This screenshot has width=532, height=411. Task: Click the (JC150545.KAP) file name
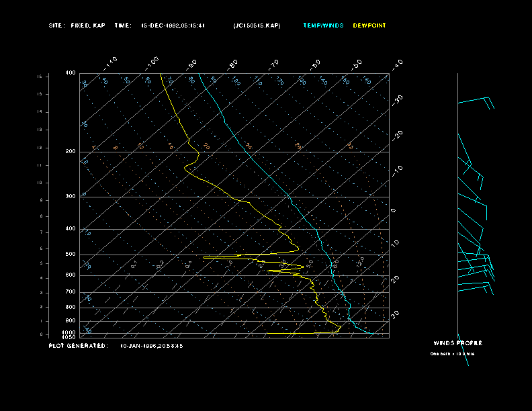[x=257, y=26]
